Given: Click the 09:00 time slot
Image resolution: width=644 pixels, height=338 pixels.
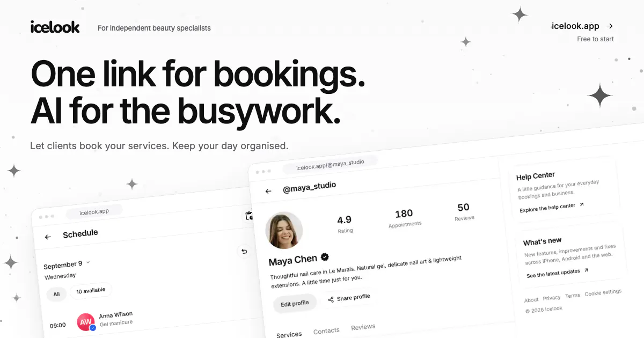Looking at the screenshot, I should pos(58,325).
